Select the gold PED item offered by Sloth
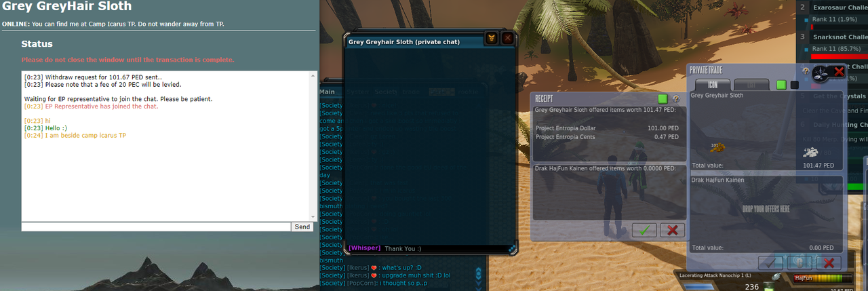Screen dimensions: 868x291 [x=717, y=147]
